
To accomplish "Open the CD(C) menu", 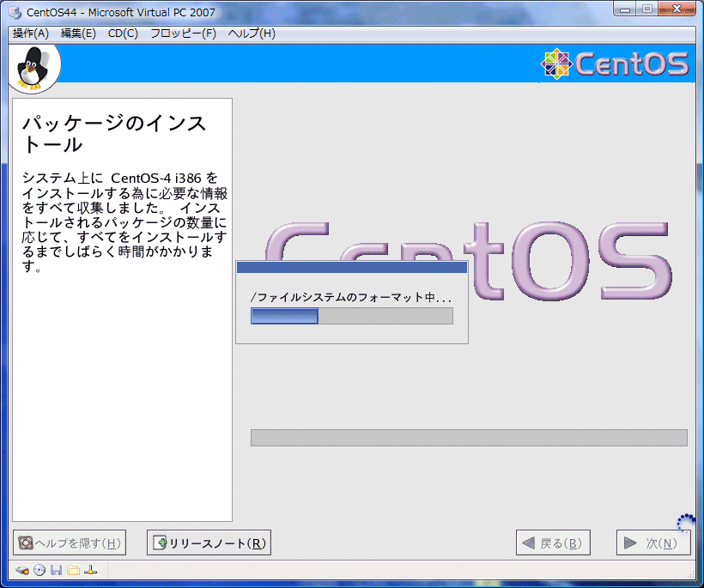I will coord(123,33).
